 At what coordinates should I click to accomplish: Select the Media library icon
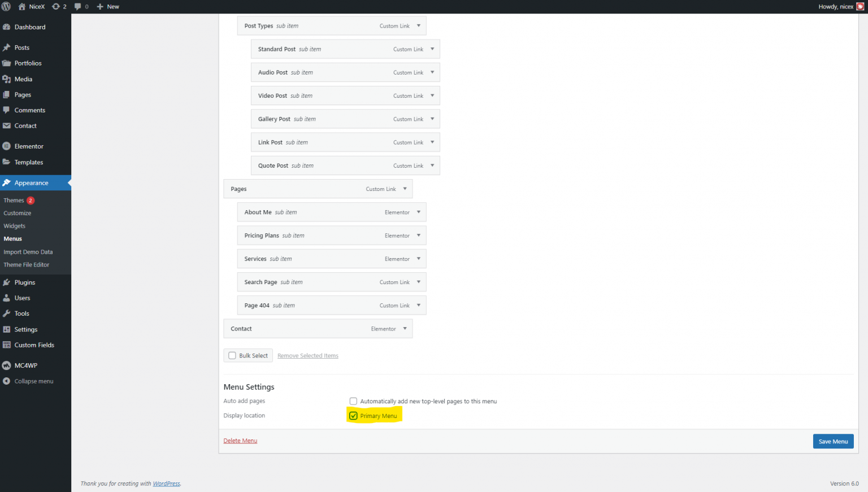point(7,79)
